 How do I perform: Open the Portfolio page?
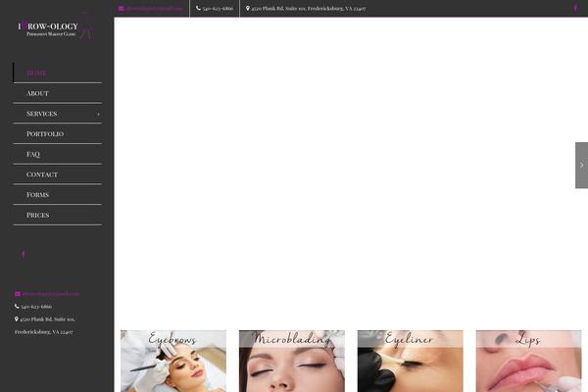click(x=58, y=133)
